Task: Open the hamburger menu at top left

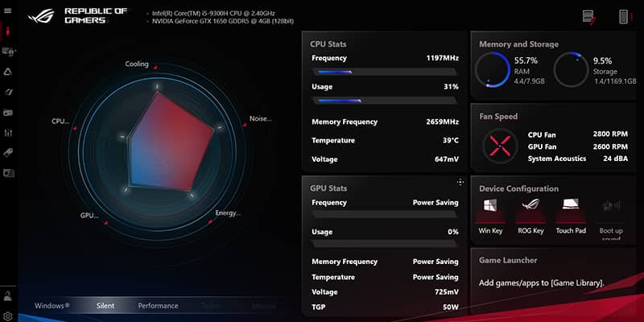Action: (x=8, y=11)
